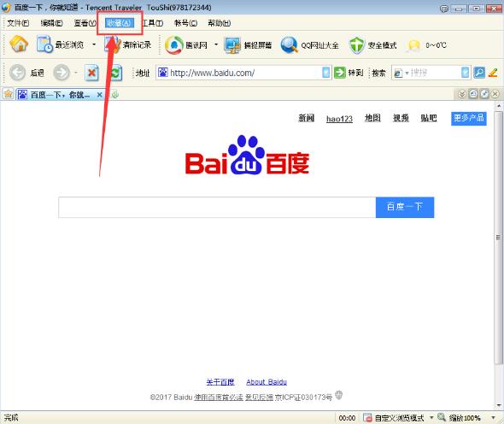Open the Video link
This screenshot has width=504, height=424.
click(401, 118)
